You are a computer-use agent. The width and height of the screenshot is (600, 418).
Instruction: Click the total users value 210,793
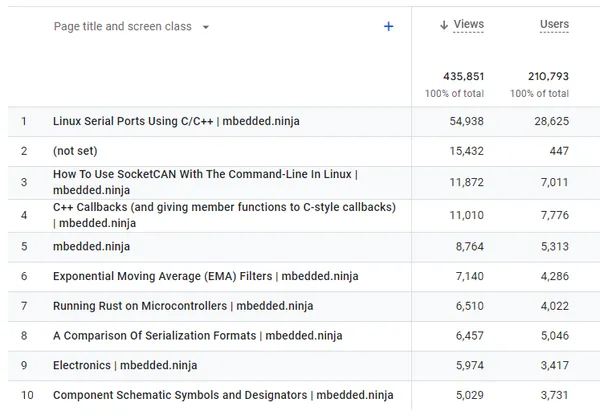tap(548, 76)
